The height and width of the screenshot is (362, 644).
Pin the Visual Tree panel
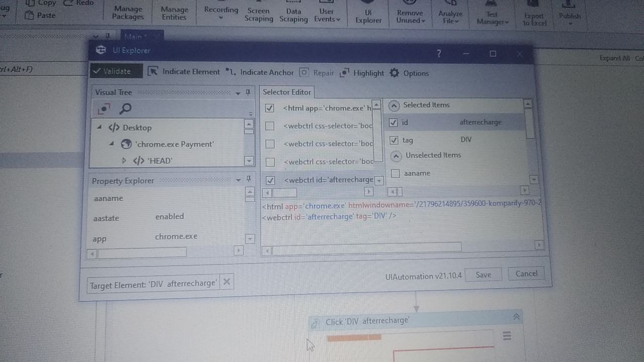pyautogui.click(x=248, y=93)
